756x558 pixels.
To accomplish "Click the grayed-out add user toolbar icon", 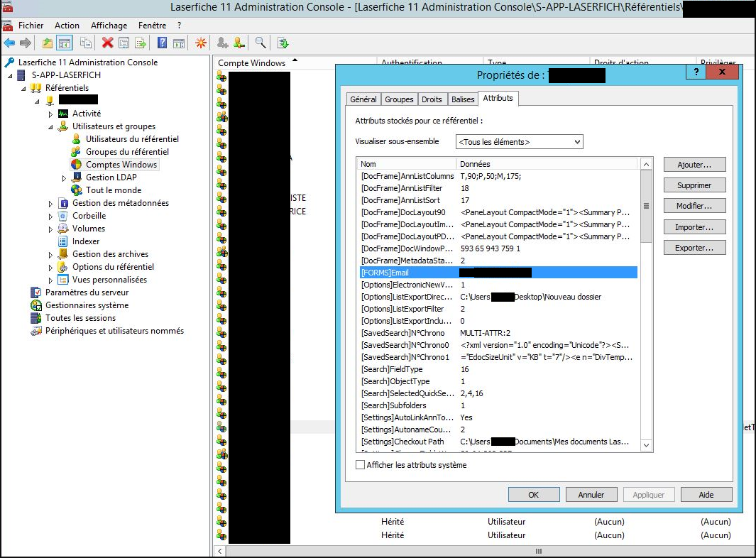I will pos(222,43).
